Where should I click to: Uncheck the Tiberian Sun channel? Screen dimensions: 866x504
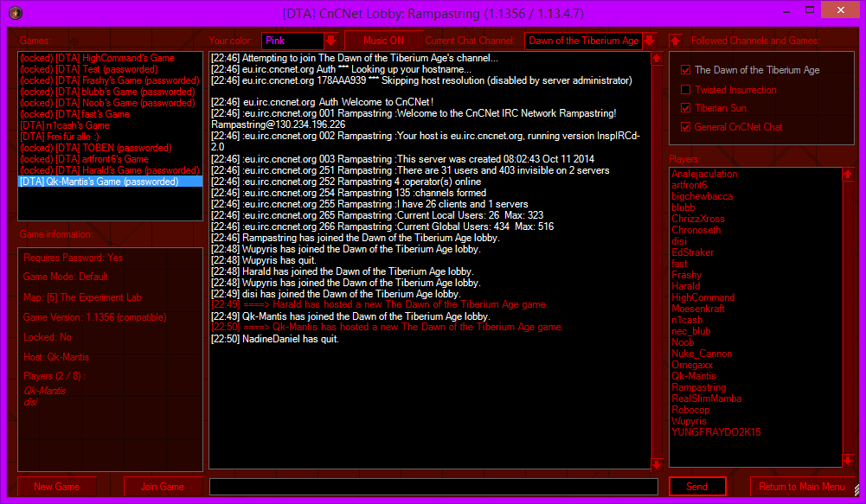pyautogui.click(x=685, y=108)
